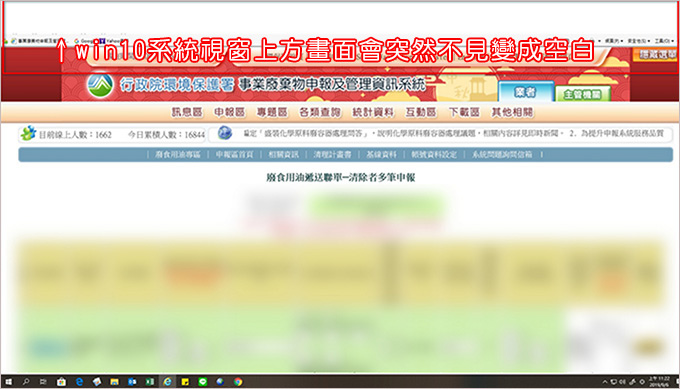Go to 申報區首頁 link
Screen dimensions: 680x389
(234, 154)
